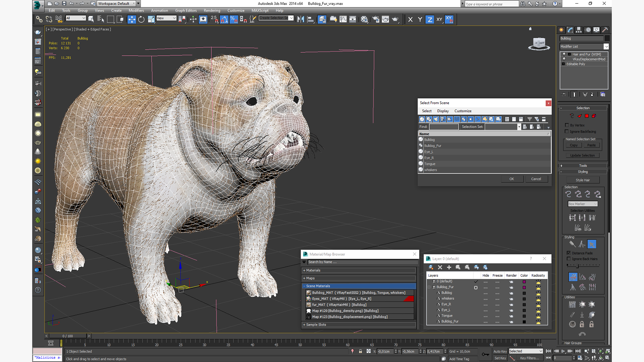Click the Select and Move tool
Screen dimensions: 644x362
(132, 19)
